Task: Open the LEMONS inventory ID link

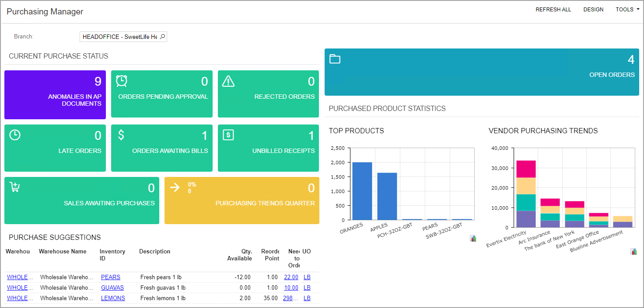Action: pyautogui.click(x=113, y=298)
